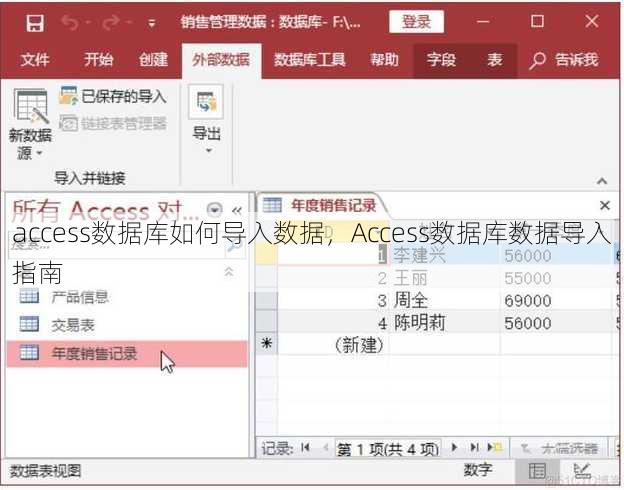Go to previous record navigation button

(x=325, y=448)
